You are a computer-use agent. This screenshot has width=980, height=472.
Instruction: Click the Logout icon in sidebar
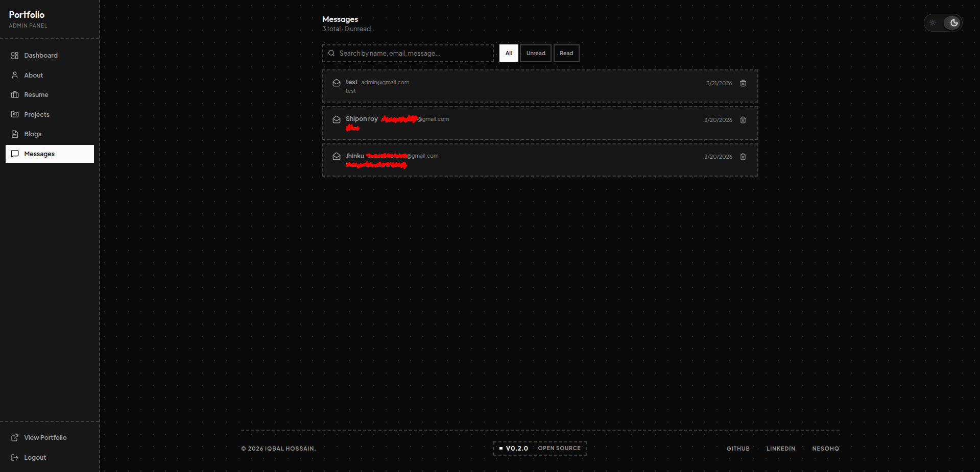(x=15, y=458)
